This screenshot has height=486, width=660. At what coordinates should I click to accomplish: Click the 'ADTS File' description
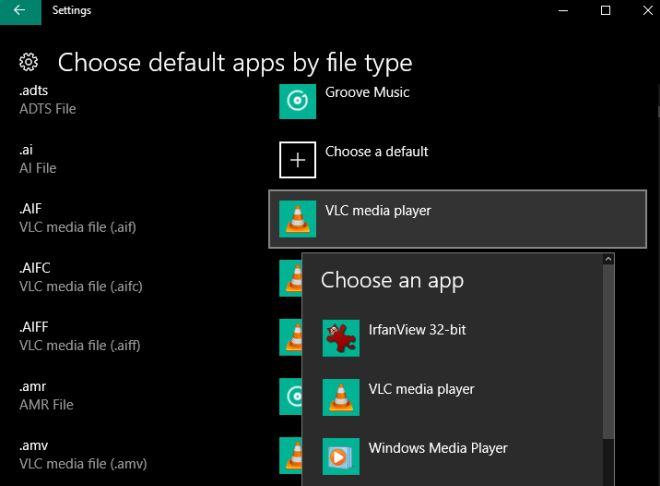click(48, 109)
